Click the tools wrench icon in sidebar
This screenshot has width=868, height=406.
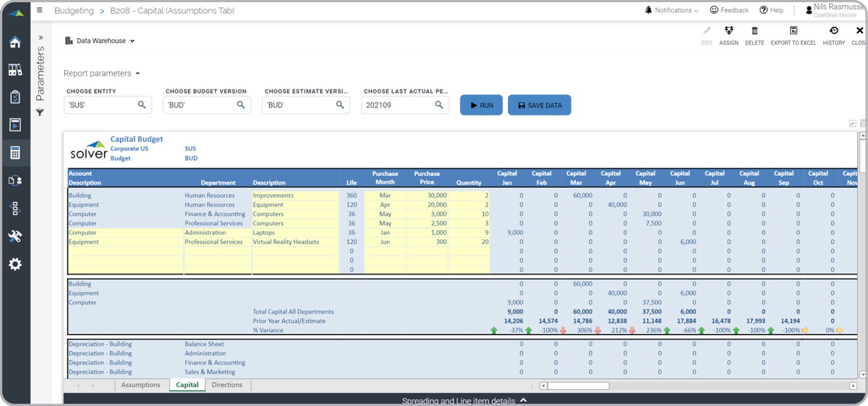point(15,236)
